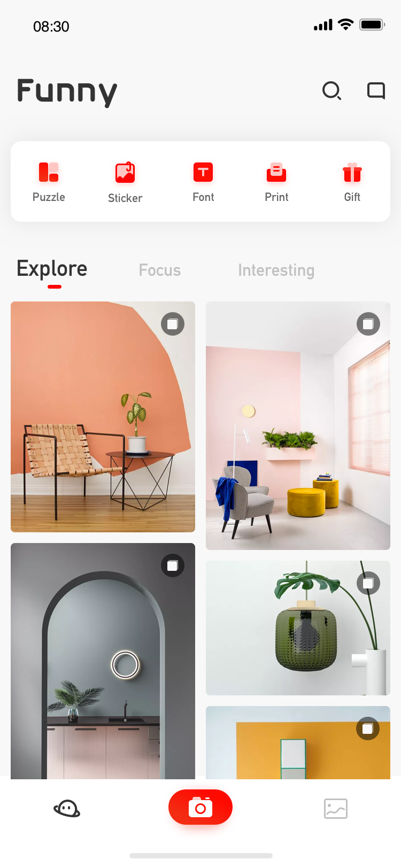Toggle select badge on yellow wall photo
The height and width of the screenshot is (868, 401).
pyautogui.click(x=368, y=728)
